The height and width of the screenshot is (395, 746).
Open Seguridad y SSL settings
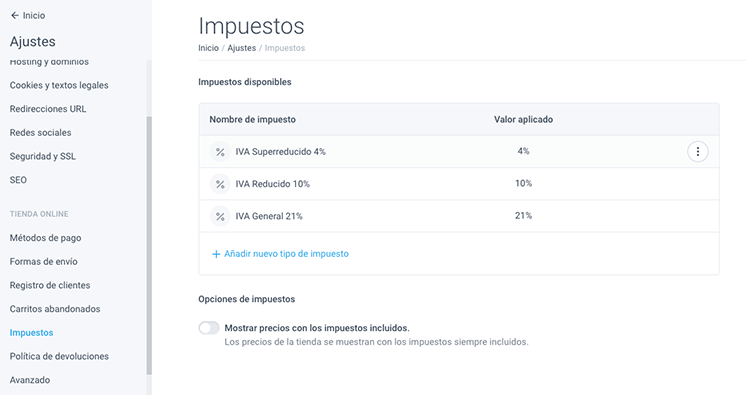pyautogui.click(x=42, y=157)
